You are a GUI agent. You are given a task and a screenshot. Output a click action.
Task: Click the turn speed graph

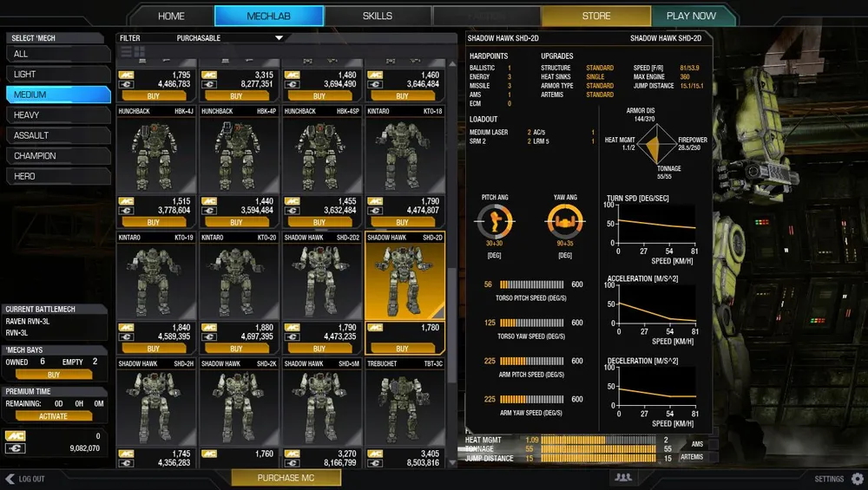coord(656,224)
